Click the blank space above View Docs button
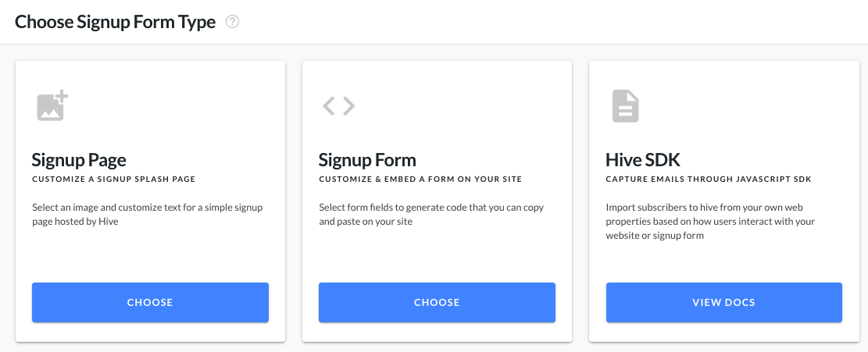868x352 pixels. tap(724, 262)
